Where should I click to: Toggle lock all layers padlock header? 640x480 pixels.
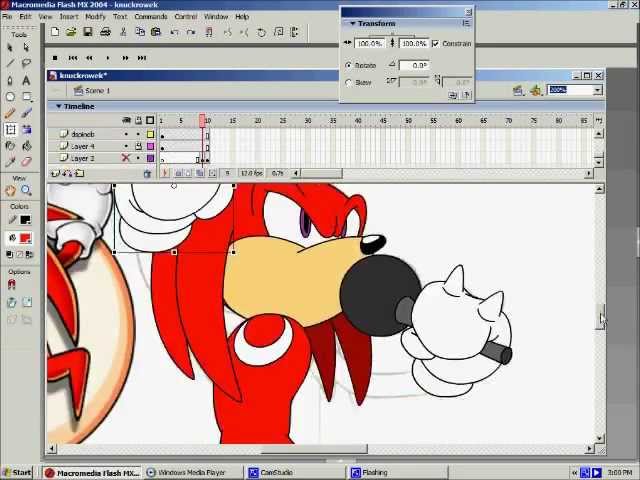[138, 120]
